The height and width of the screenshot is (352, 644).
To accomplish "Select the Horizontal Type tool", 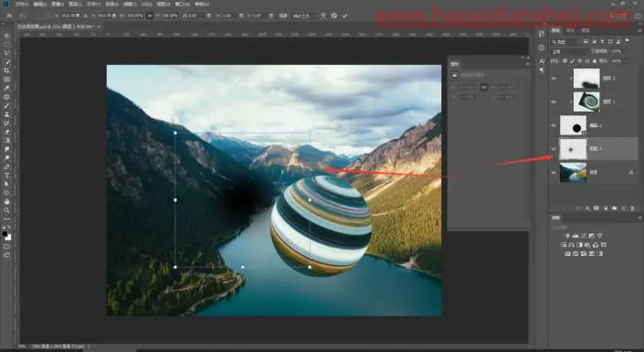I will click(6, 176).
